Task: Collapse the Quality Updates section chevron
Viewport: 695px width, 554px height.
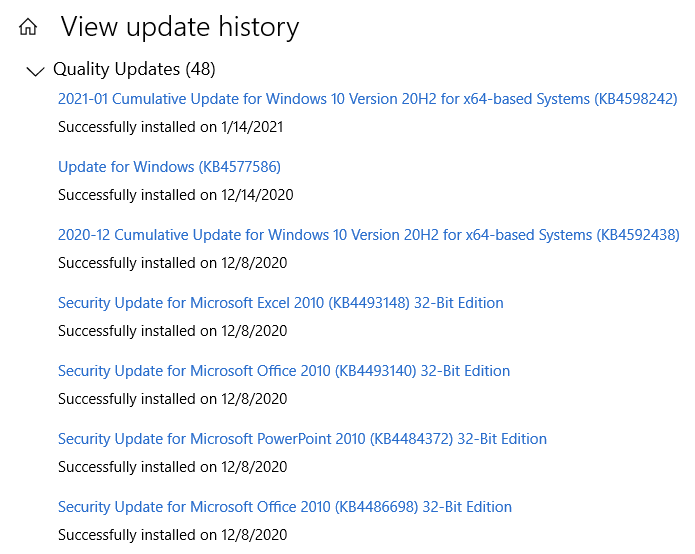Action: coord(36,71)
